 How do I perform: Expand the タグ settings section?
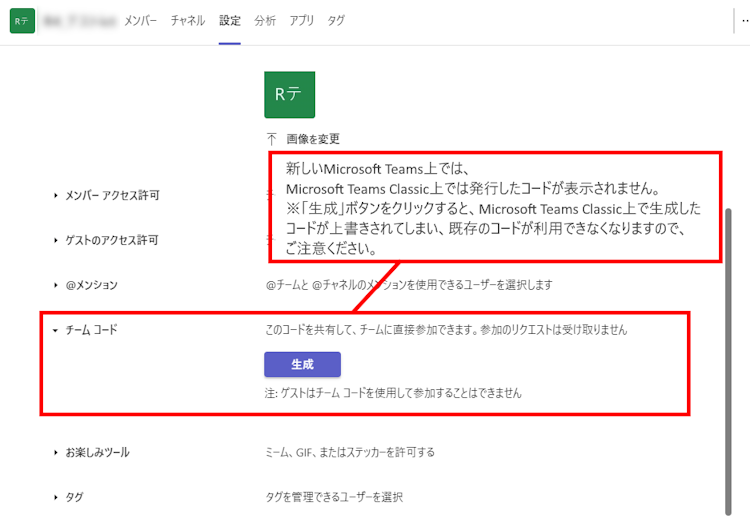pyautogui.click(x=74, y=496)
